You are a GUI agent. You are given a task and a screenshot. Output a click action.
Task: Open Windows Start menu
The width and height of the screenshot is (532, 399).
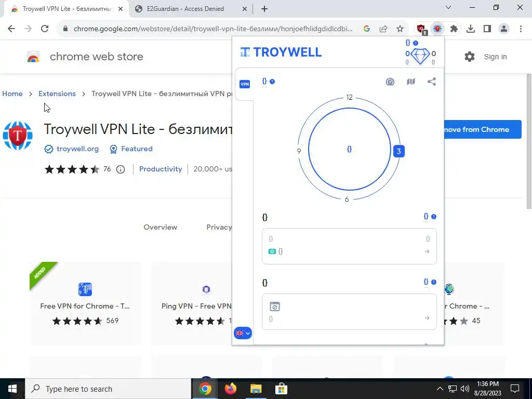12,389
